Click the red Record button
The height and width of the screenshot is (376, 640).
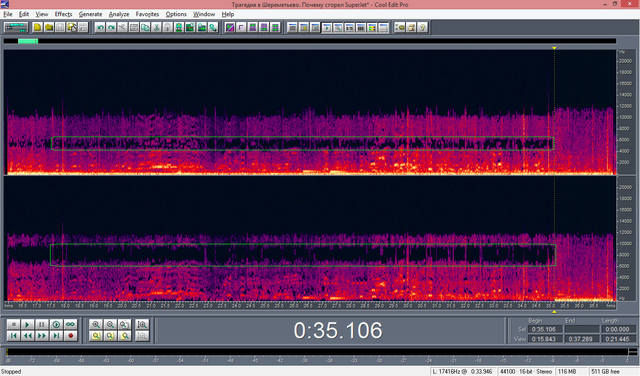pyautogui.click(x=70, y=336)
